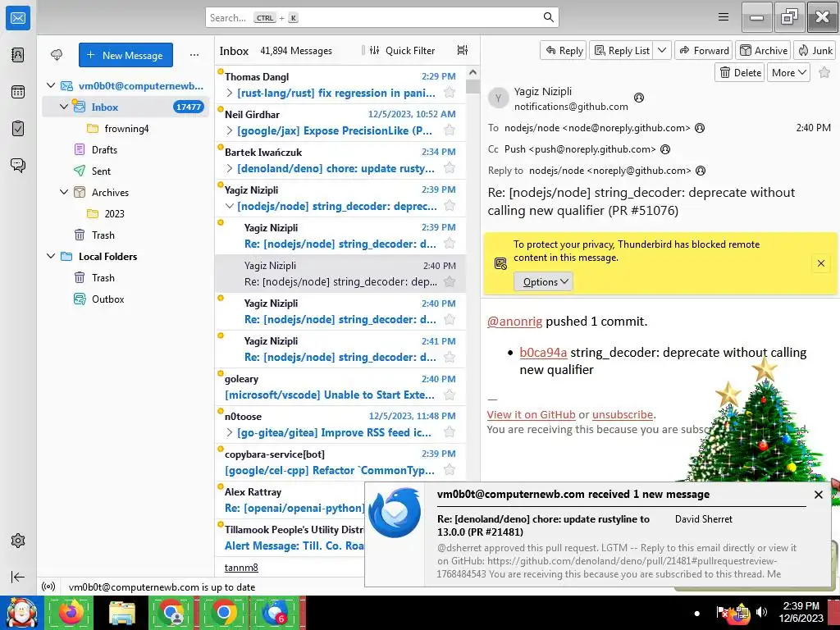The height and width of the screenshot is (630, 840).
Task: Star the Bartek Iwańczuk message
Action: (x=450, y=167)
